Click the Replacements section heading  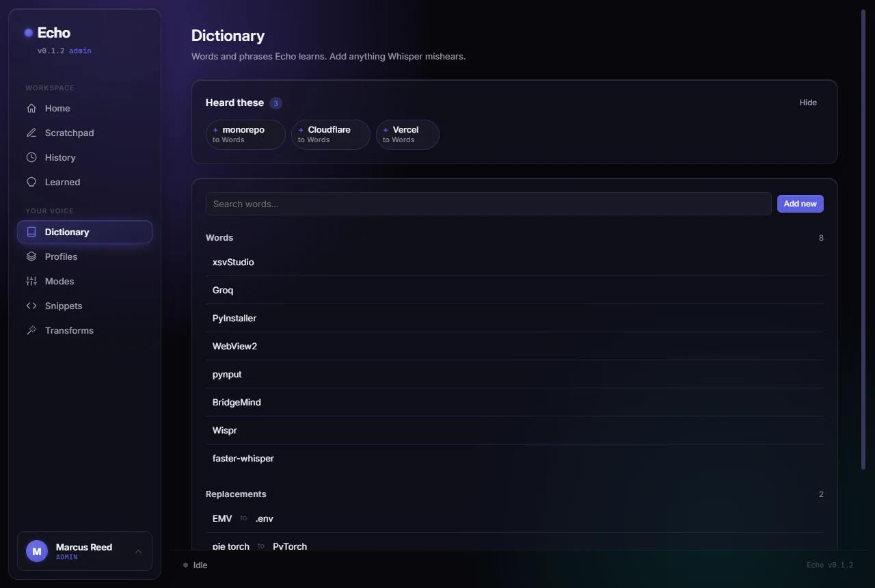pos(236,494)
